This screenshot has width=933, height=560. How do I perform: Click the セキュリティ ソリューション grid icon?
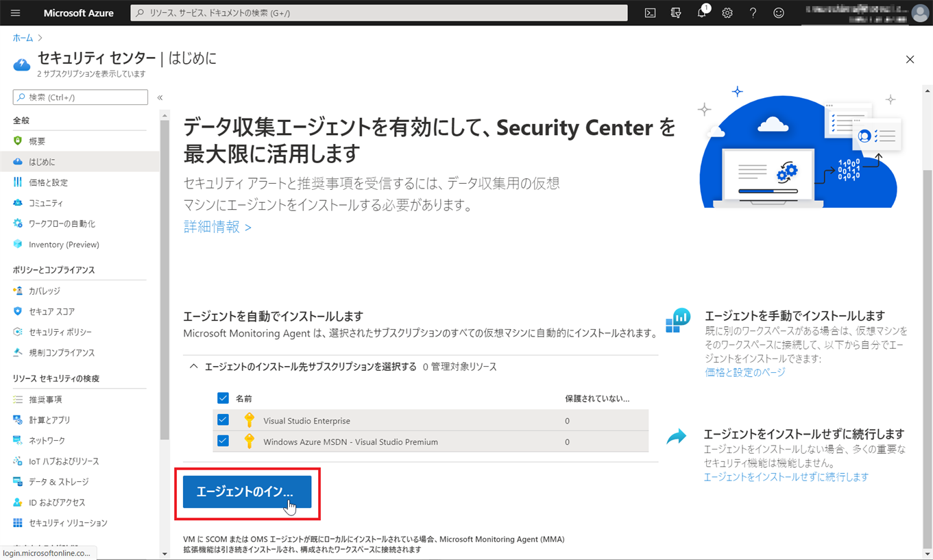18,523
